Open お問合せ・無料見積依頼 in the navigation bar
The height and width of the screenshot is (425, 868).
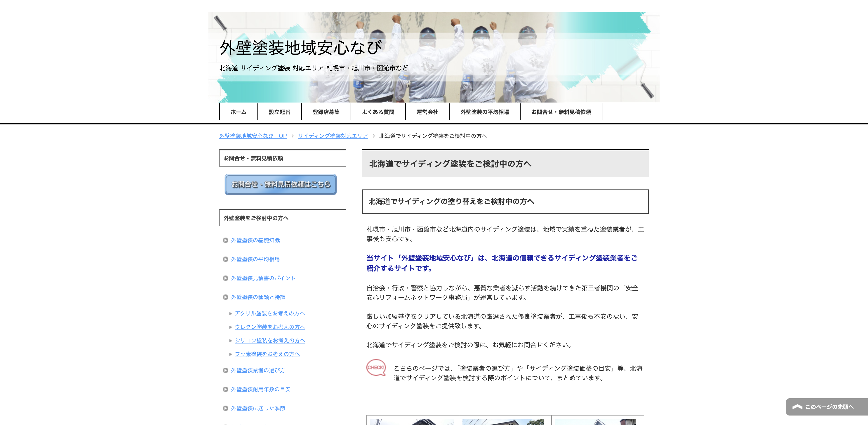pyautogui.click(x=561, y=112)
